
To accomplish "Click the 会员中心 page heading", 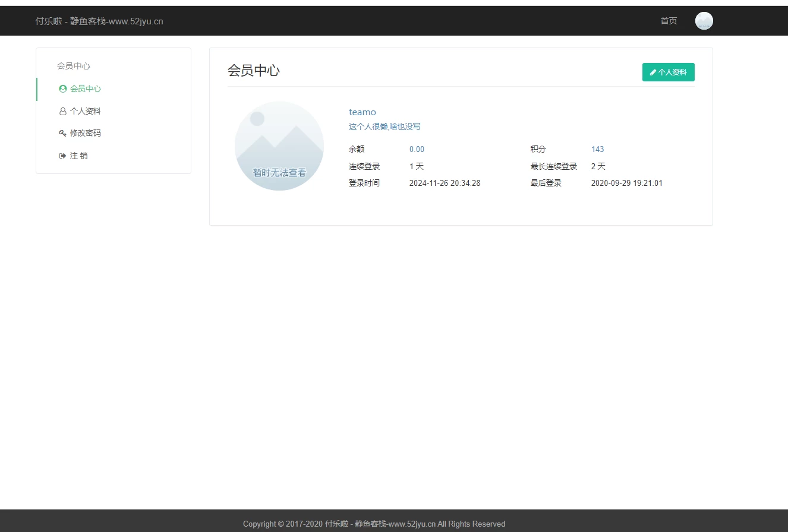I will click(254, 71).
